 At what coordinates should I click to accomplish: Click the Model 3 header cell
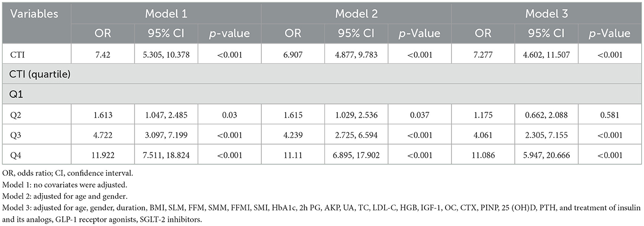click(546, 14)
